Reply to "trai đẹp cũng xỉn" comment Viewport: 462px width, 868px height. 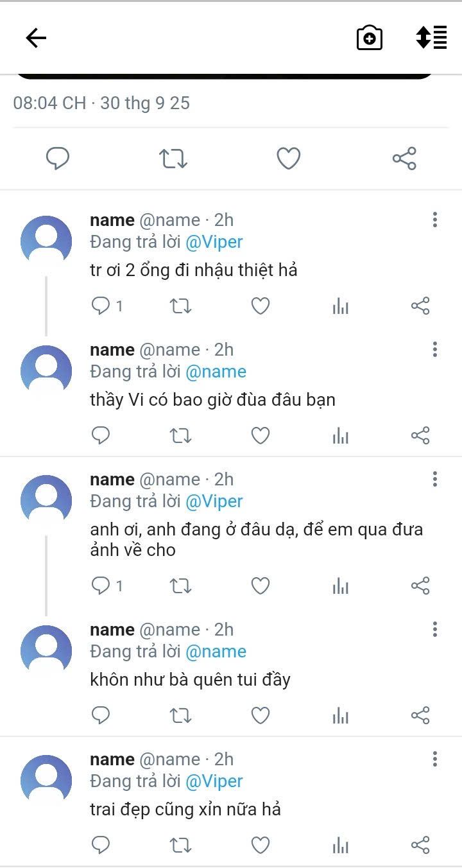pyautogui.click(x=101, y=846)
